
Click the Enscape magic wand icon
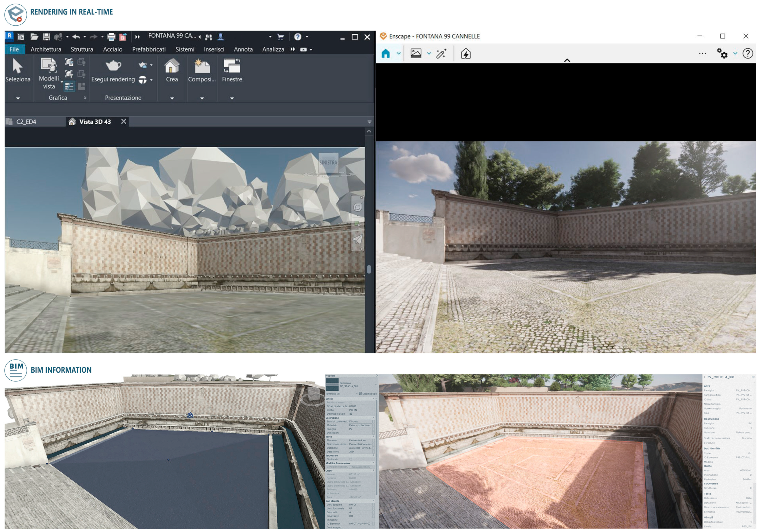coord(441,54)
